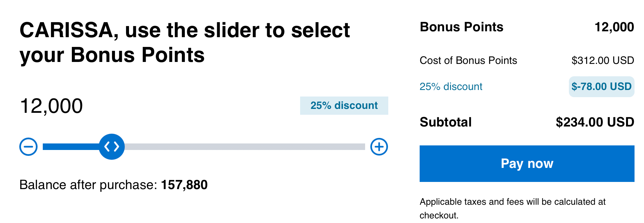Click the round slider handle with arrows
Image resolution: width=644 pixels, height=223 pixels.
[x=112, y=147]
